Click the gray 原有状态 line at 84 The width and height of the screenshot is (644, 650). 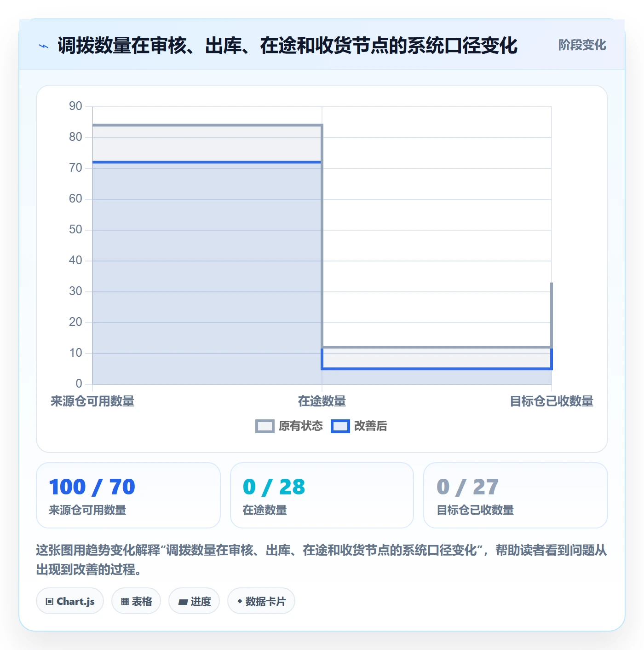[207, 125]
